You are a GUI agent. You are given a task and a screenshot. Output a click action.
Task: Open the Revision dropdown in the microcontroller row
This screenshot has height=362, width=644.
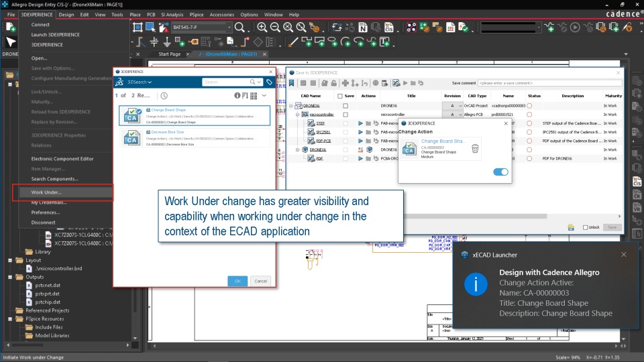point(460,115)
